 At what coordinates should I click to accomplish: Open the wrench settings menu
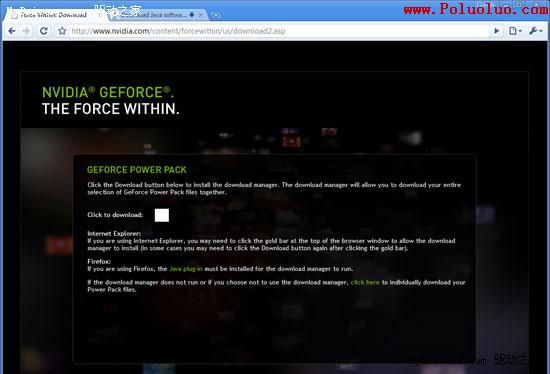point(536,31)
